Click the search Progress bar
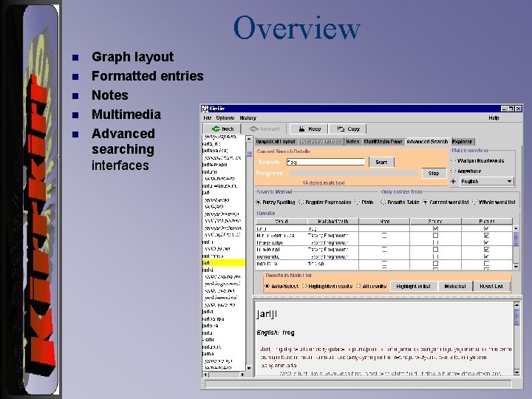Viewport: 532px width, 399px height. pos(353,174)
